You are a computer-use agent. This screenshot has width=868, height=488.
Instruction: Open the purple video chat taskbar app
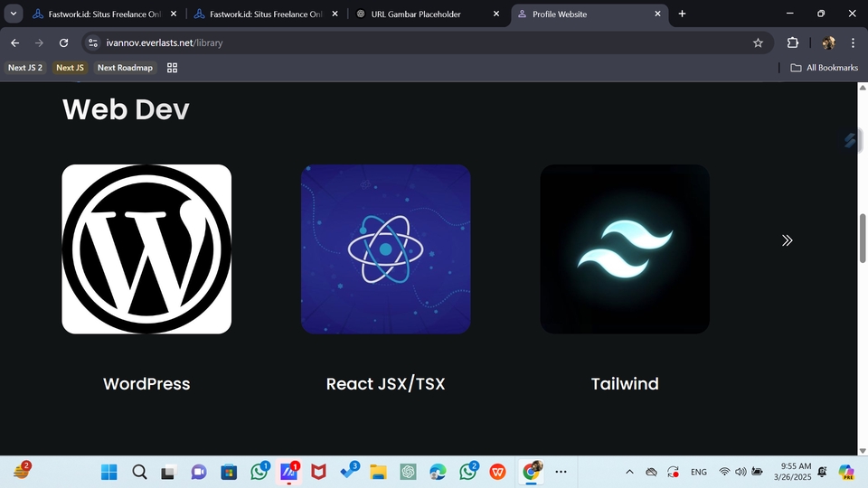199,472
